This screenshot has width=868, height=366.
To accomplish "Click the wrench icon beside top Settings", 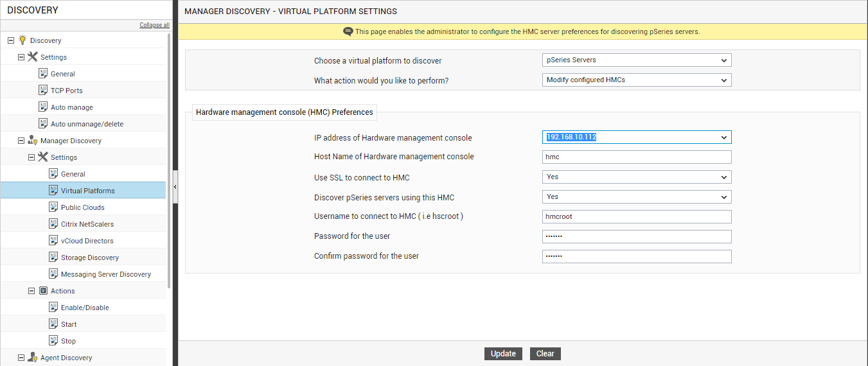I will 33,57.
